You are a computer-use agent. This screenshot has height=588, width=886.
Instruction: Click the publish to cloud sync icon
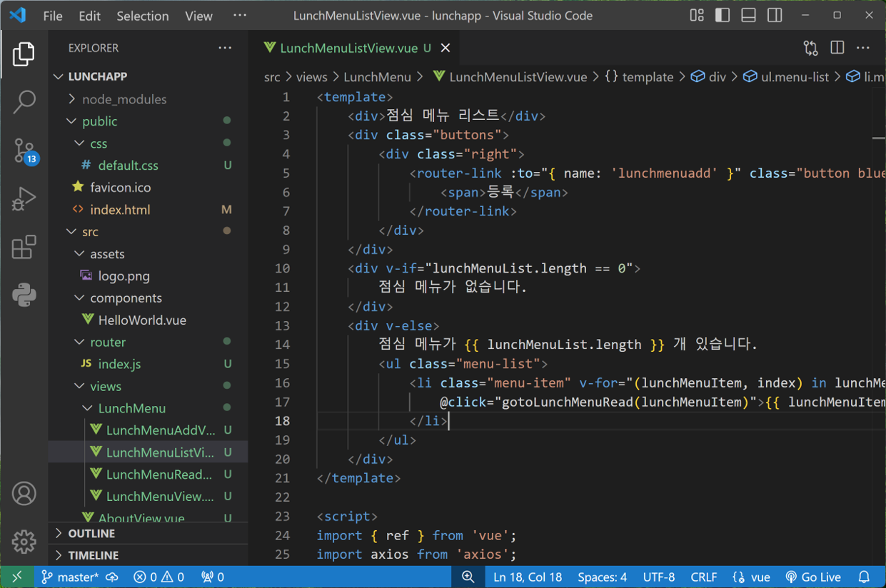click(x=112, y=577)
